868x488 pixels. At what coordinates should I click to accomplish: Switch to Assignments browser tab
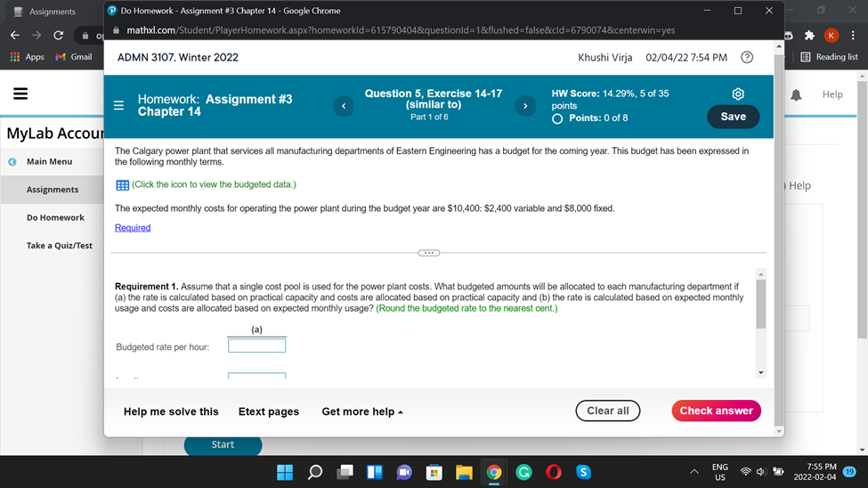tap(52, 11)
